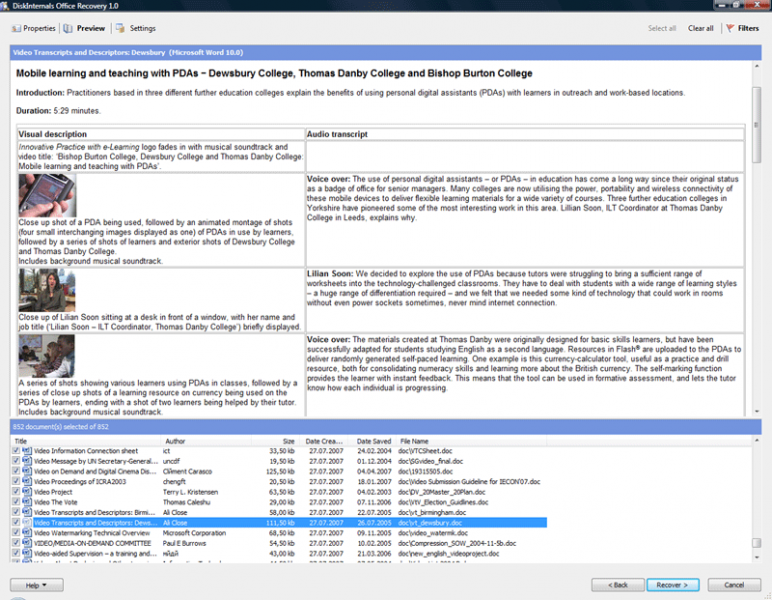Click Word icon of Video Proceedings of ICRA2003

pyautogui.click(x=27, y=481)
